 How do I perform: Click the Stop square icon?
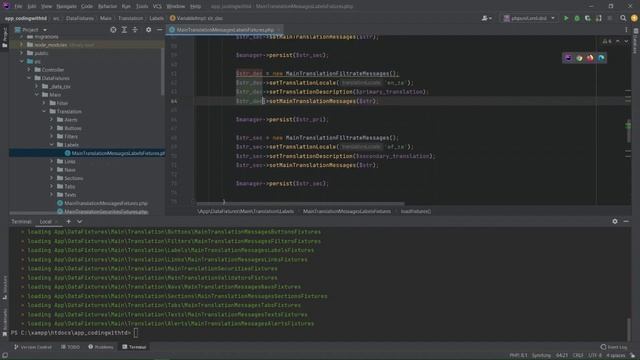point(609,18)
